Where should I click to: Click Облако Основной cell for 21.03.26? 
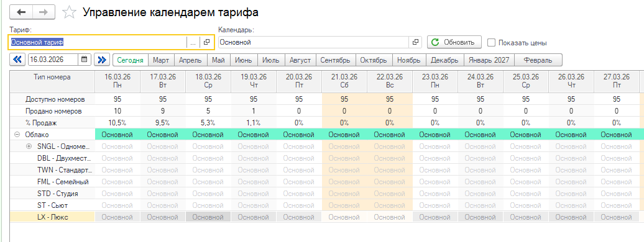(344, 134)
